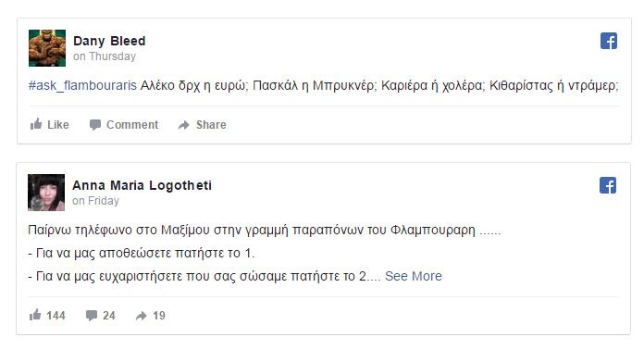This screenshot has width=644, height=350.
Task: Open the #ask_flambouraris hashtag
Action: pyautogui.click(x=82, y=85)
